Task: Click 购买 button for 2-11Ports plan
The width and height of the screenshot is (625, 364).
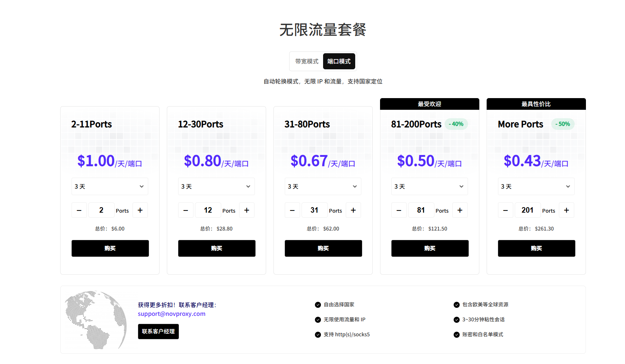Action: 110,248
